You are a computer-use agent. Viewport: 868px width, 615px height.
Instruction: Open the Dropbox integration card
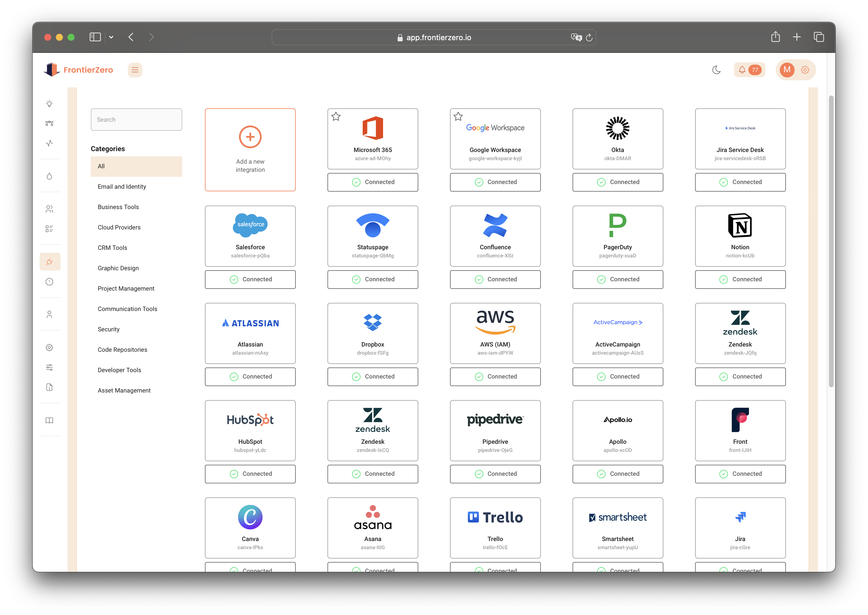(373, 334)
